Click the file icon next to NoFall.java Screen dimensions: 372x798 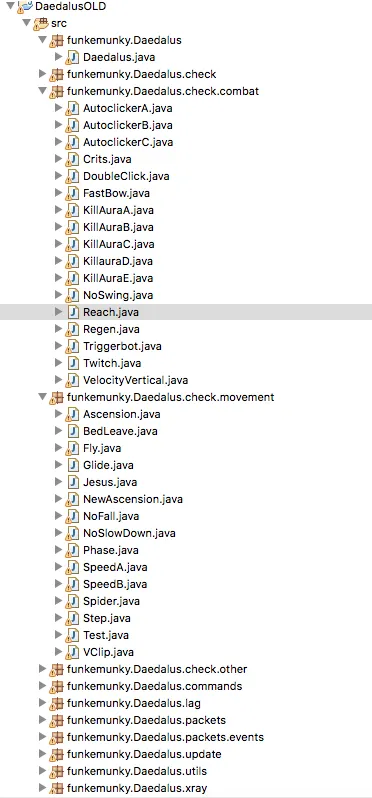point(73,516)
